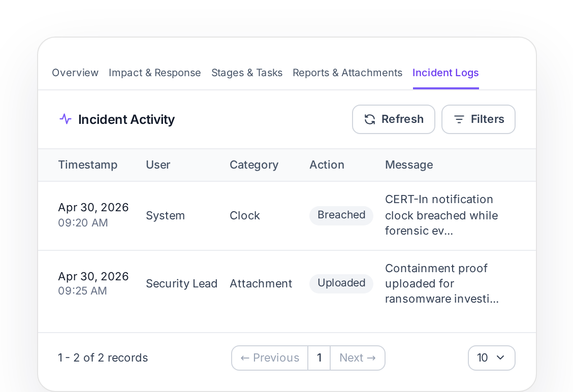Go to the Previous page
The image size is (573, 392).
click(x=270, y=357)
